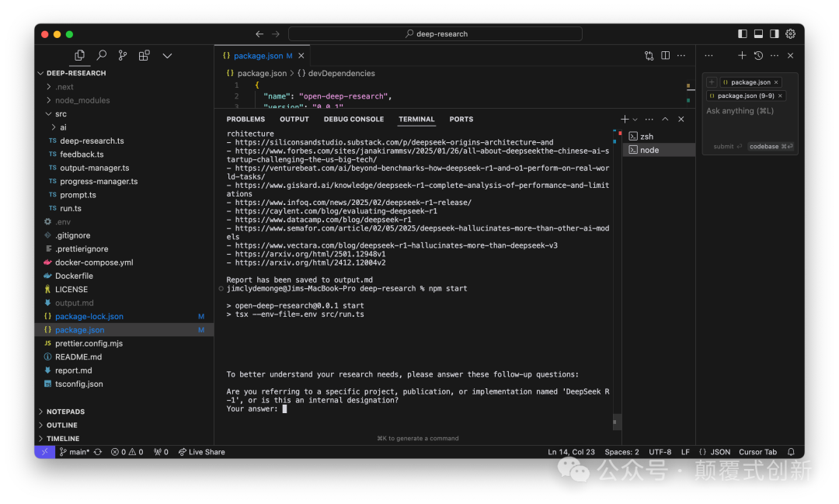Close the package.json editor tab
Viewport: 839px width, 504px height.
(301, 56)
